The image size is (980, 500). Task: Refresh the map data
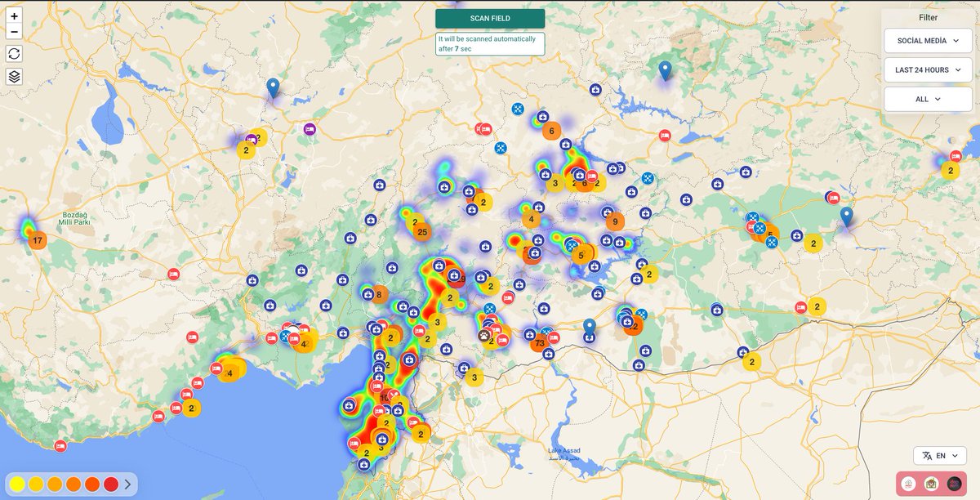point(14,53)
